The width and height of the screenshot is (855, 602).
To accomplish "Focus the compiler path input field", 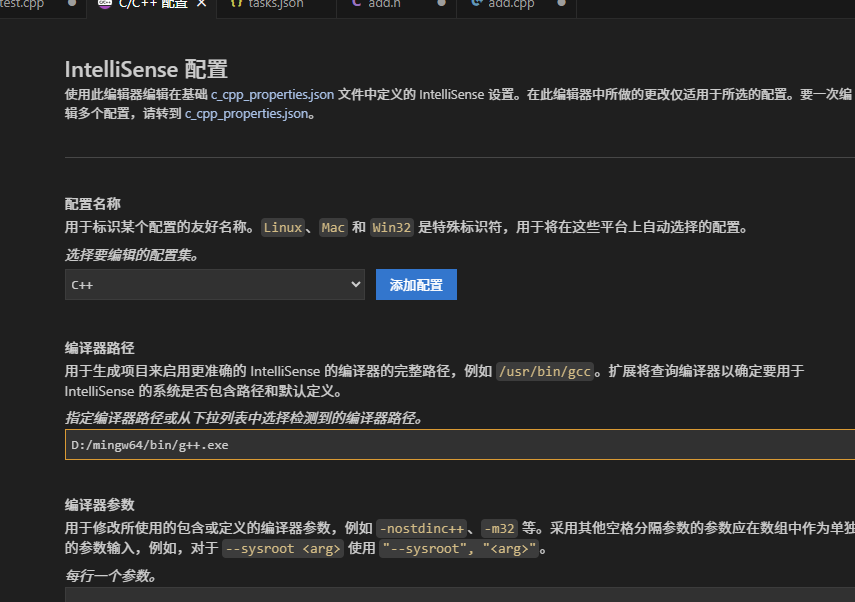I will (460, 444).
